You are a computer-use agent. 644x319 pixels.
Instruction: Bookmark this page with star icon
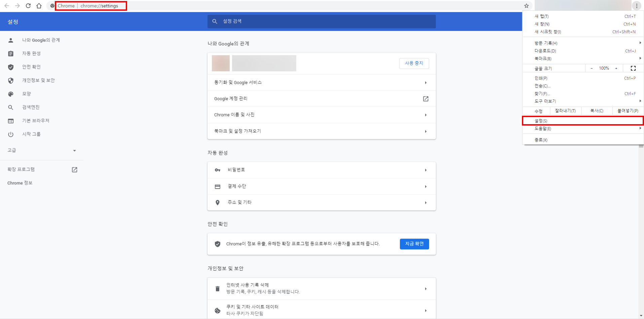pyautogui.click(x=526, y=6)
